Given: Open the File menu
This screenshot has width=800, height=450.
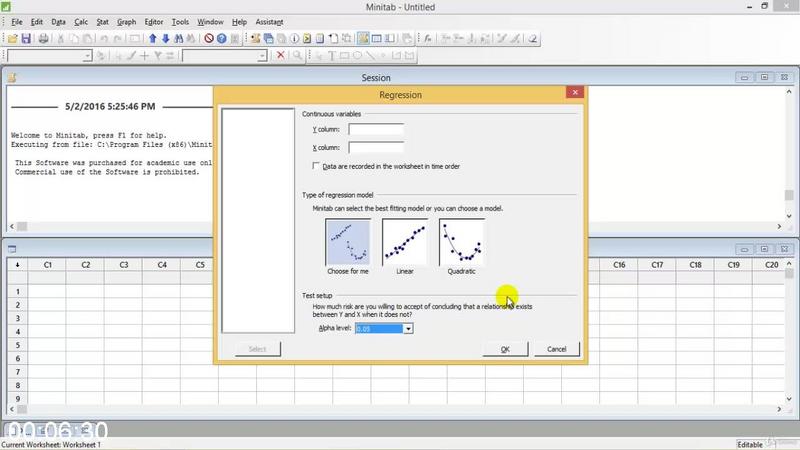Looking at the screenshot, I should [17, 22].
